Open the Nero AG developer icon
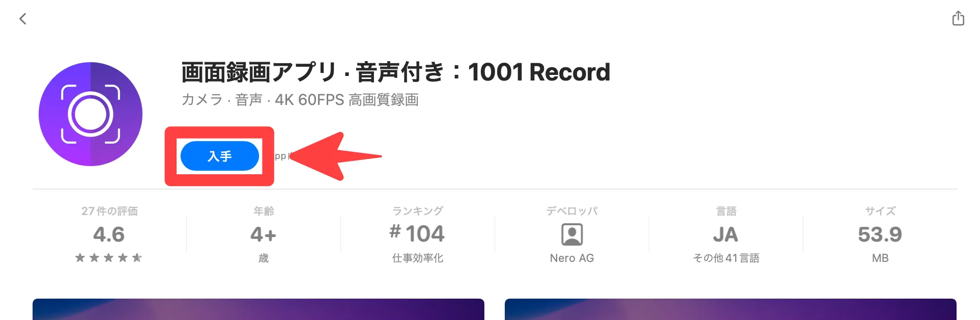Screen dimensions: 980x320 pos(572,235)
